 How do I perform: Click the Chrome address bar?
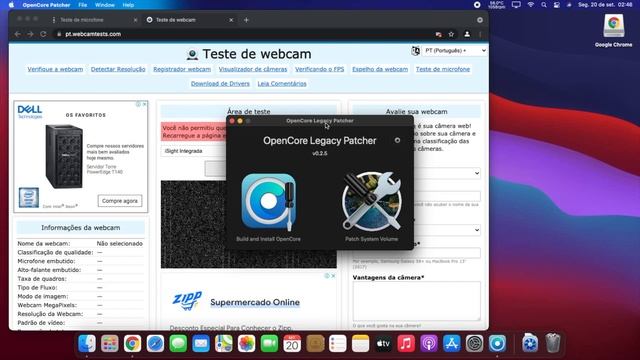245,34
